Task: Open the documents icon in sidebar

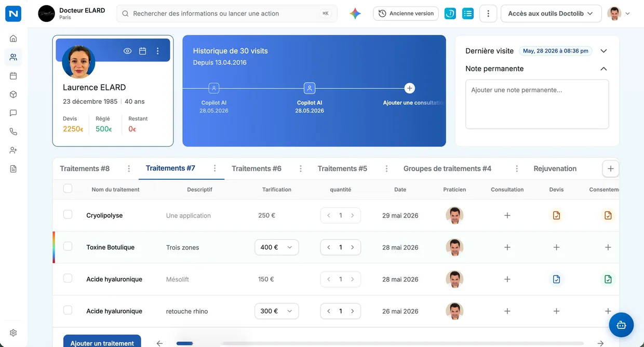Action: 14,169
